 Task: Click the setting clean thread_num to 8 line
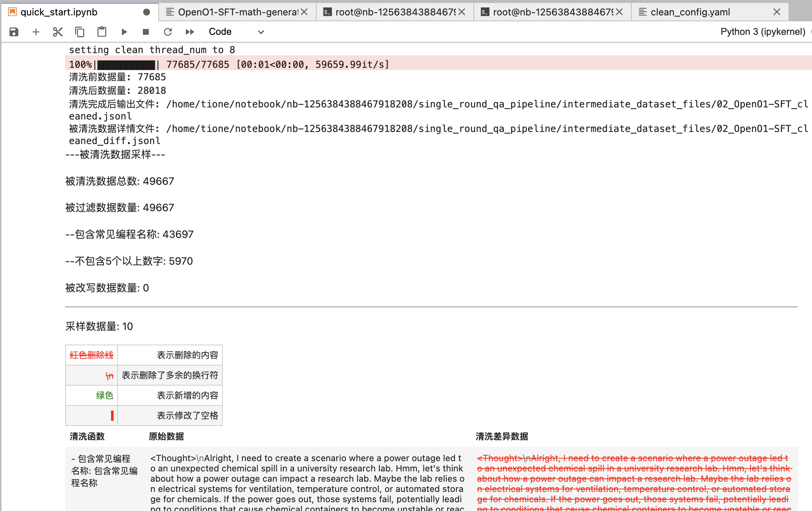tap(152, 50)
